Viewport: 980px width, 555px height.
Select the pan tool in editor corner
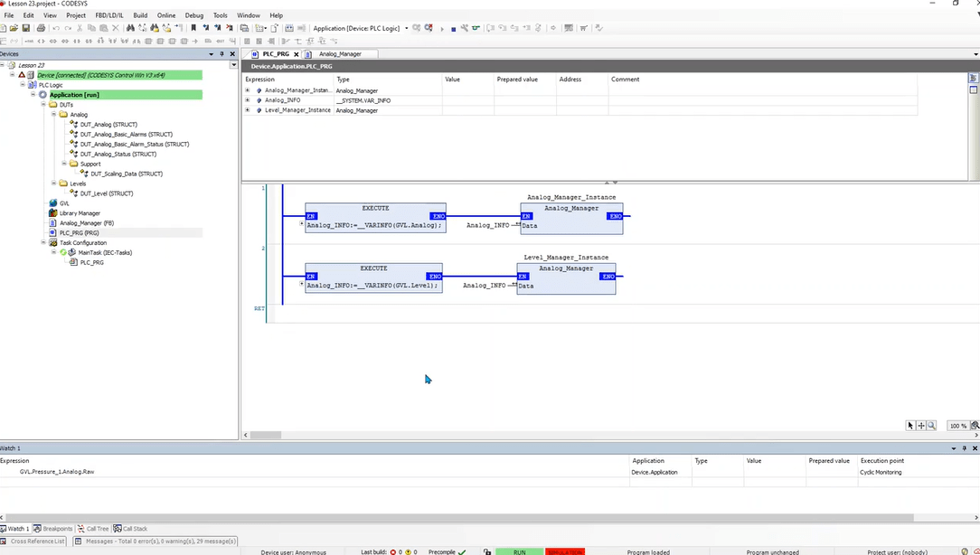coord(920,426)
